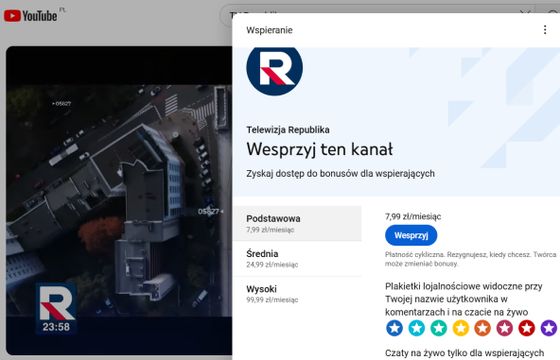Open the three-dot menu in Wspieranie dialog
Viewport: 560px width, 360px height.
(x=545, y=30)
